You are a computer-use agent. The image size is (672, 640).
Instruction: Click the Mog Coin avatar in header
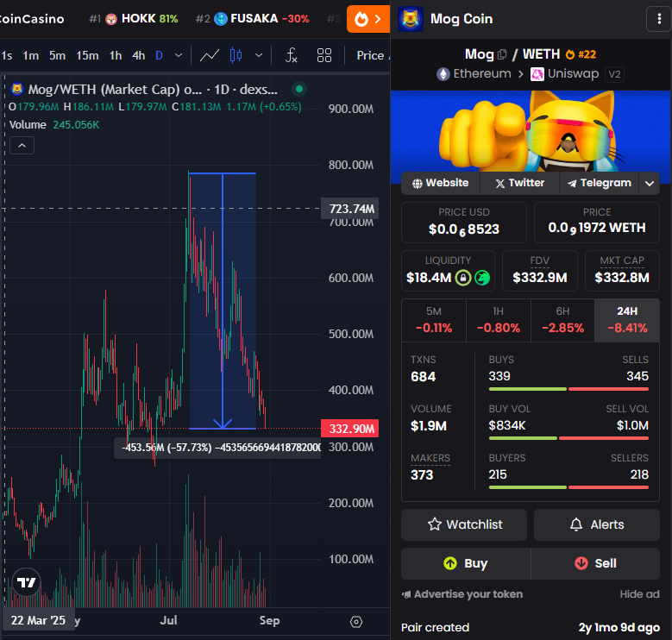pos(410,19)
